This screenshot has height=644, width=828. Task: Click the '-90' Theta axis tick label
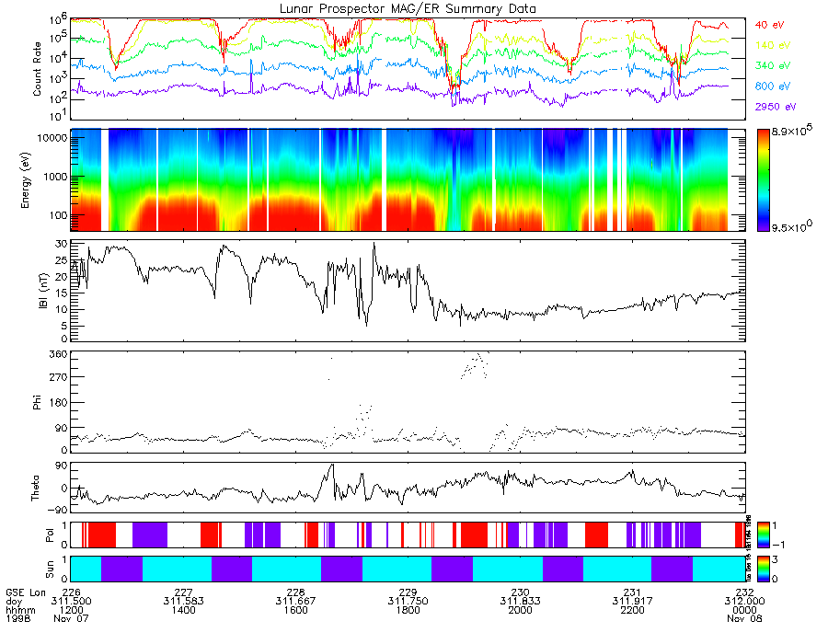58,510
